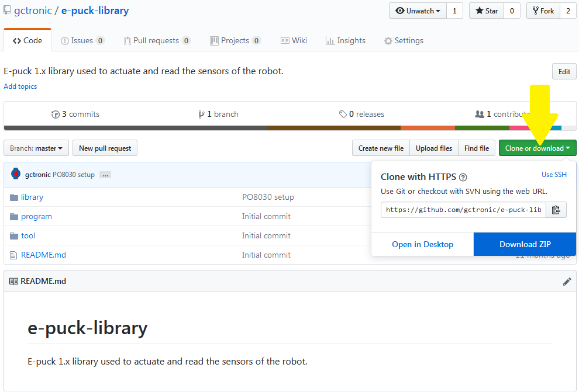This screenshot has height=392, width=579.
Task: Click the tool folder icon
Action: [x=14, y=236]
